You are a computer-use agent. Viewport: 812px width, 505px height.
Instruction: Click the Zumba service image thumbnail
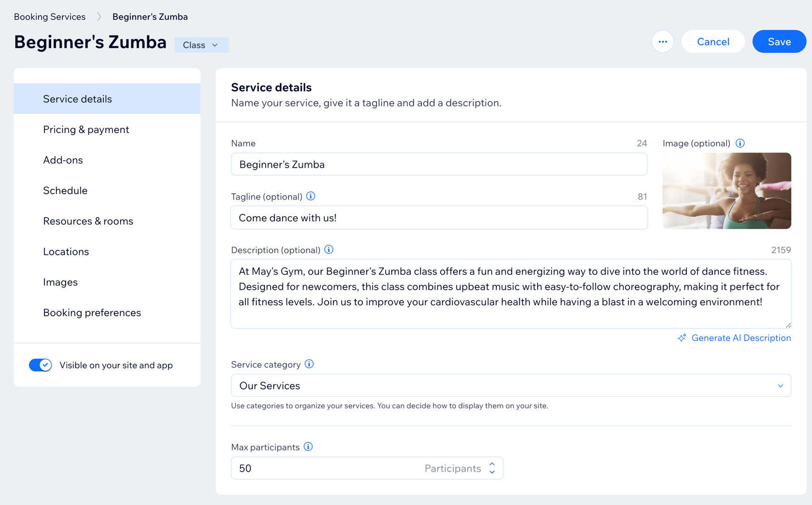(727, 191)
